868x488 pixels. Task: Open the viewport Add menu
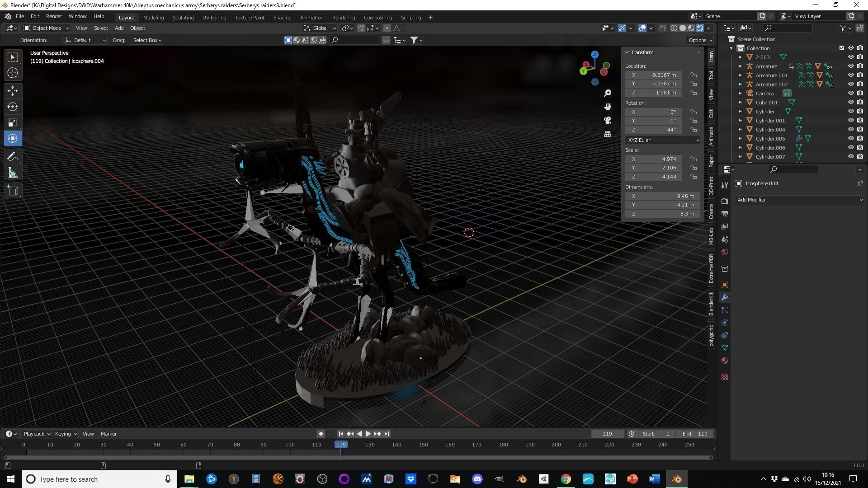coord(119,28)
